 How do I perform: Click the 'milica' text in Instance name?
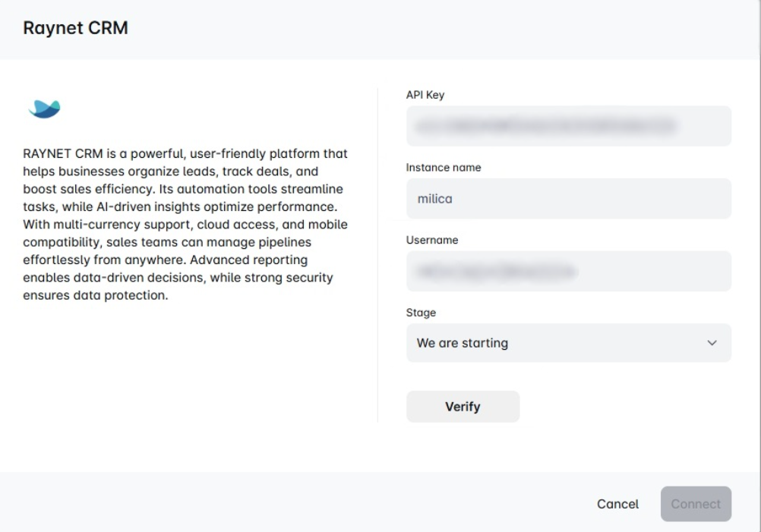(435, 199)
